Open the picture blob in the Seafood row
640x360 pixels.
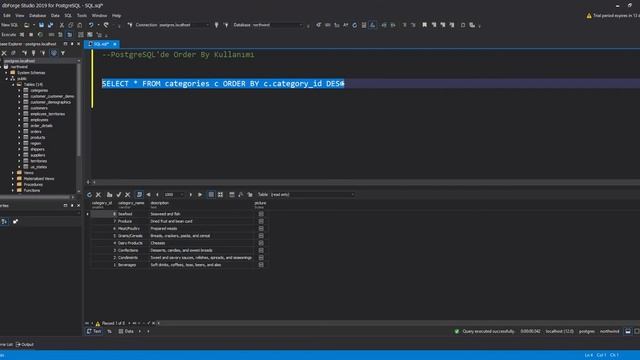tap(261, 214)
